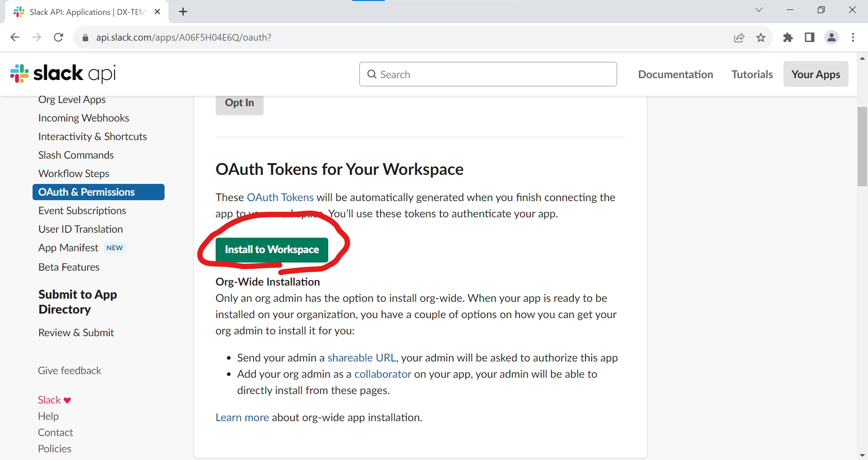Click the Slack API logo
Screen dimensions: 868x460
click(63, 74)
